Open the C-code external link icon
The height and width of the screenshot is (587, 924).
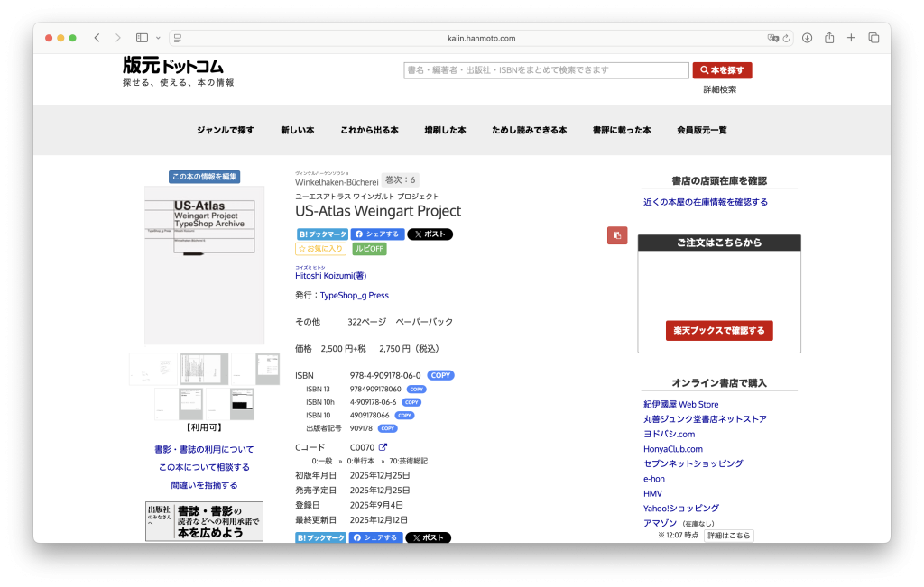[383, 447]
